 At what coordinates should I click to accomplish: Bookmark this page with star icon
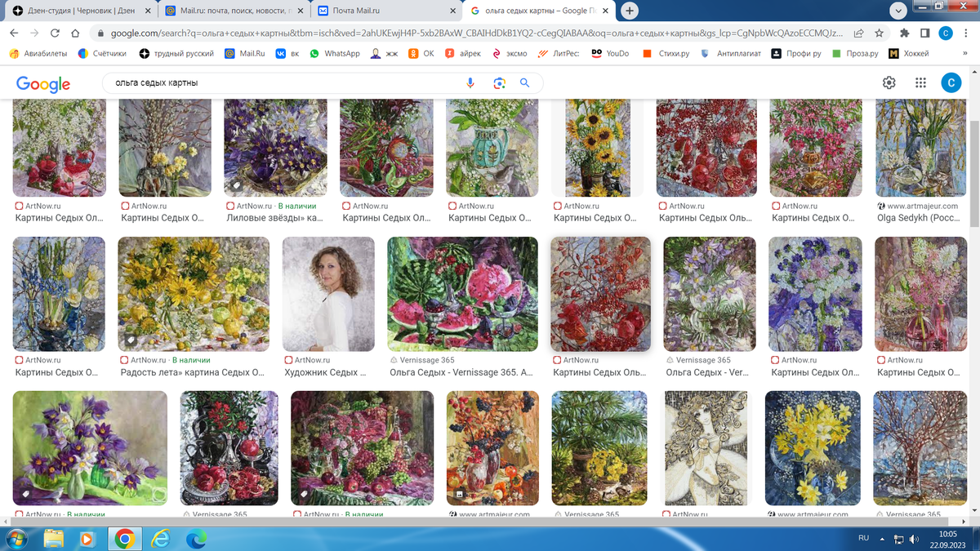pos(880,33)
